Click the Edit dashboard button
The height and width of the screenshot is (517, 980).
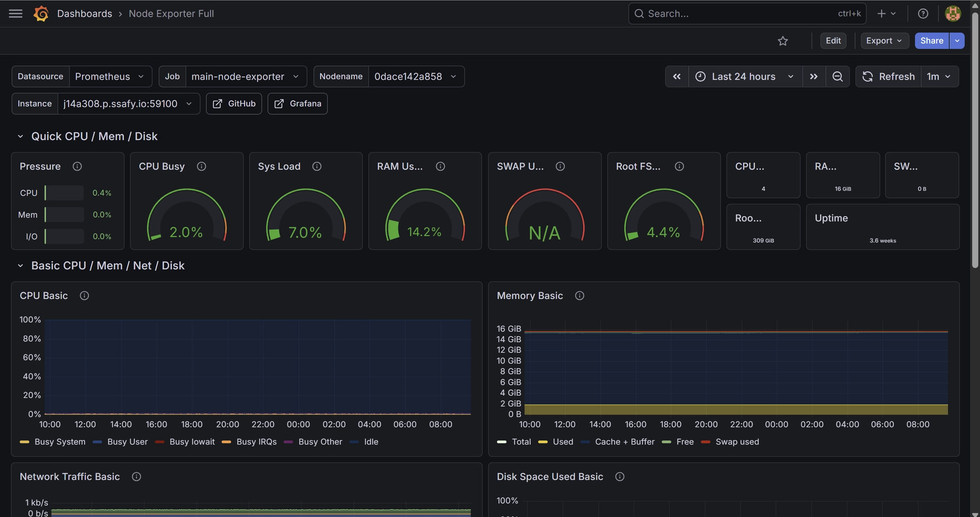833,41
